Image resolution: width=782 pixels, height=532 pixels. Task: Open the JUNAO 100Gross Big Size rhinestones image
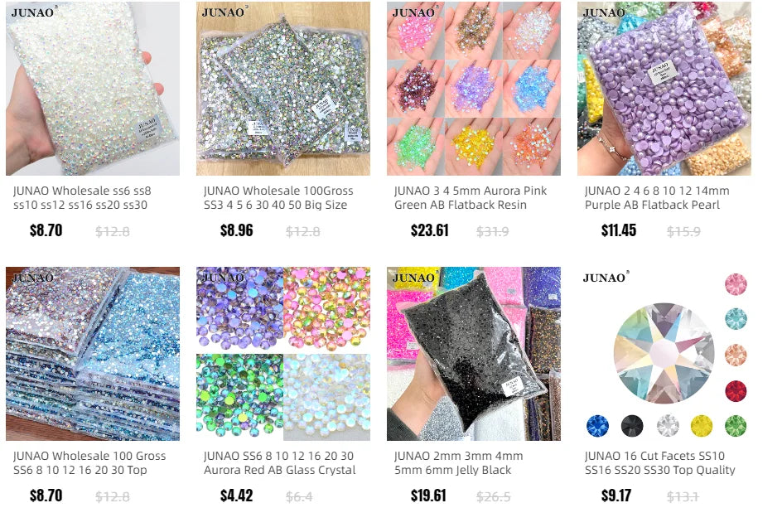[x=283, y=89]
